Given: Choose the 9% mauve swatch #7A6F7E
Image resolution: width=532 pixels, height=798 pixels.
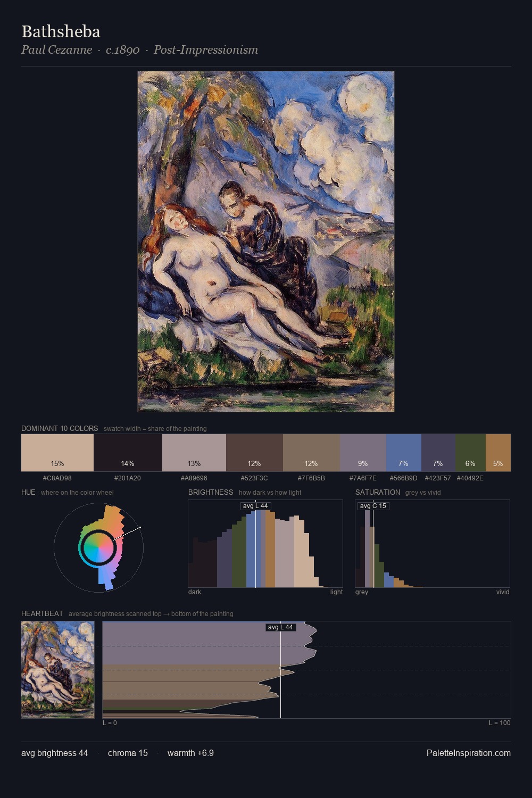Looking at the screenshot, I should click(x=363, y=453).
